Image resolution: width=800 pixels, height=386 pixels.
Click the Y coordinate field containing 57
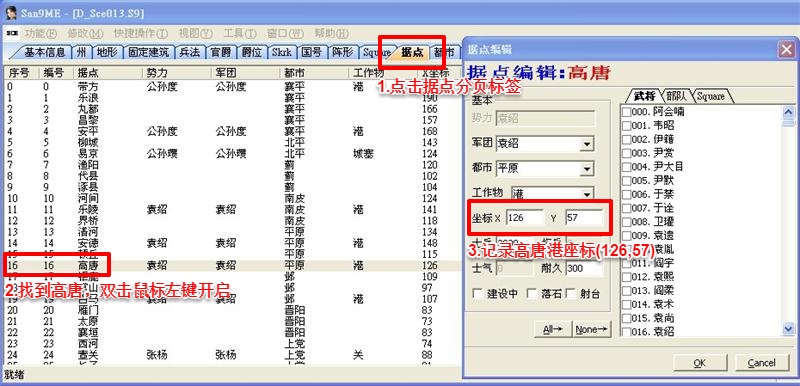(584, 218)
